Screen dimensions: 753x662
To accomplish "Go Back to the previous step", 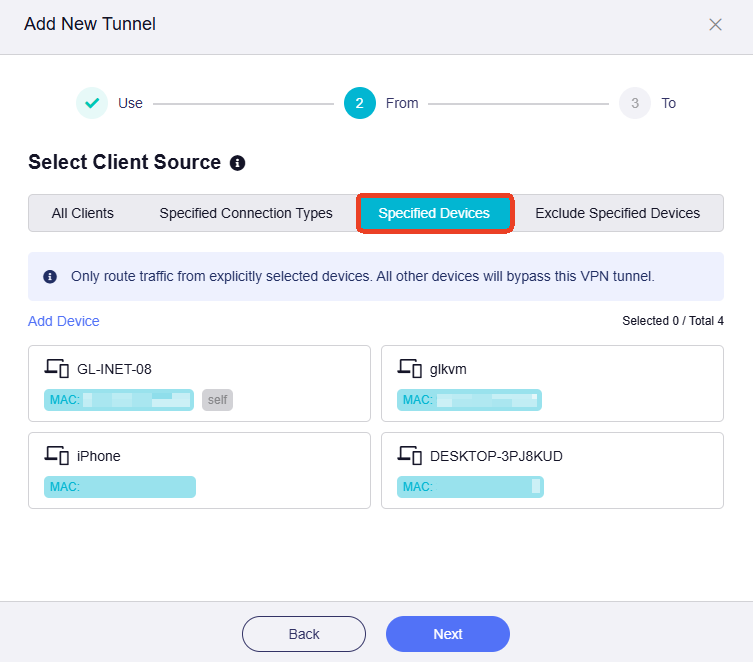I will point(304,634).
